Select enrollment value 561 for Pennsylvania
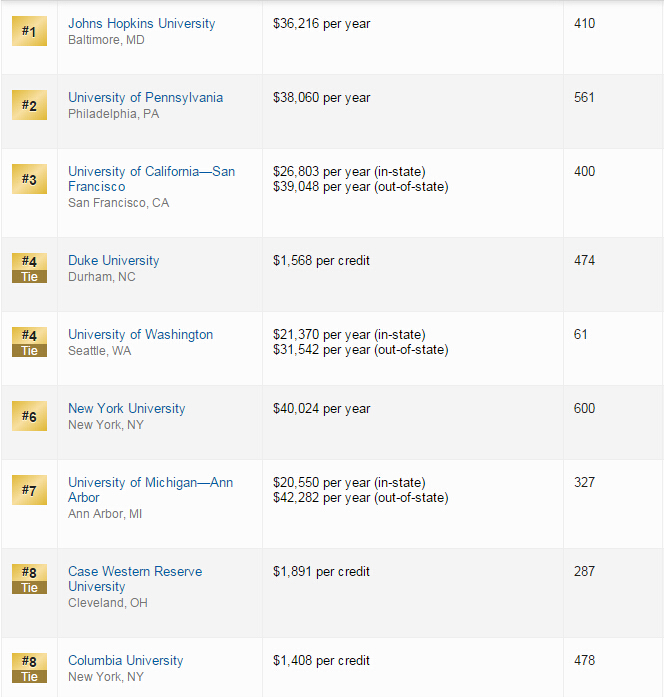Screen dimensions: 664x697 [584, 97]
